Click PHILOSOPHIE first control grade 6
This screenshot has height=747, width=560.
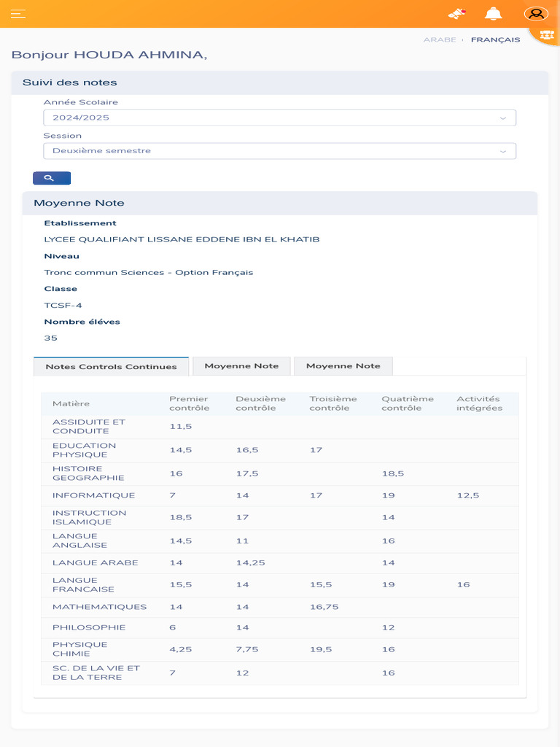172,627
